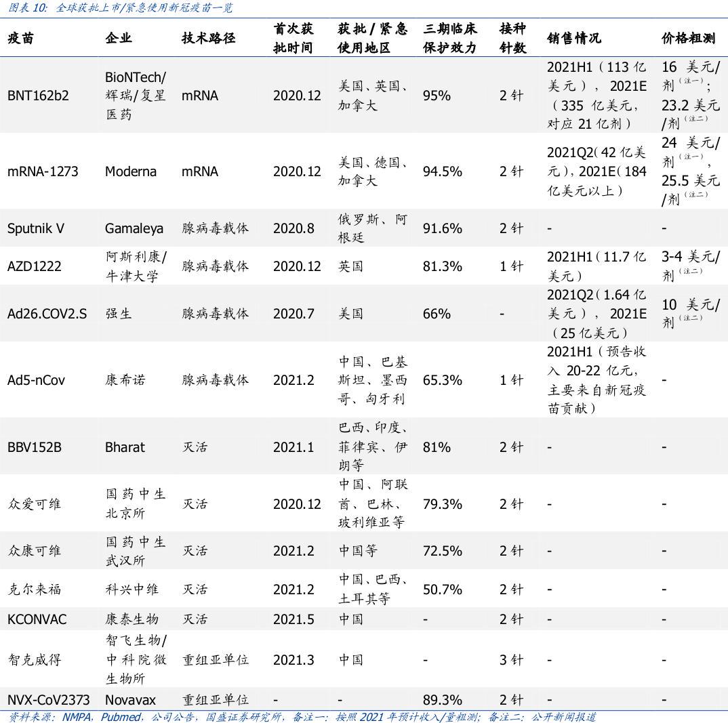
Task: Click the 销售情况 column header
Action: pos(574,38)
